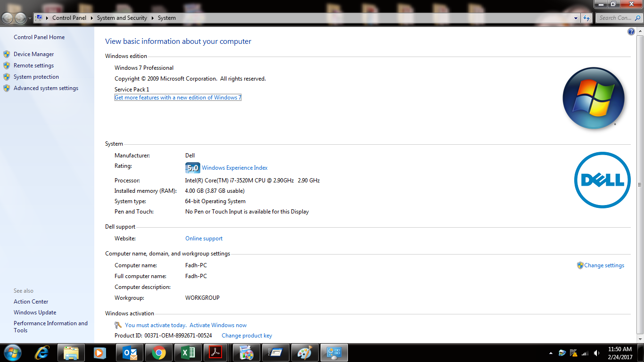
Task: Expand the recent pages dropdown arrow
Action: tap(30, 18)
